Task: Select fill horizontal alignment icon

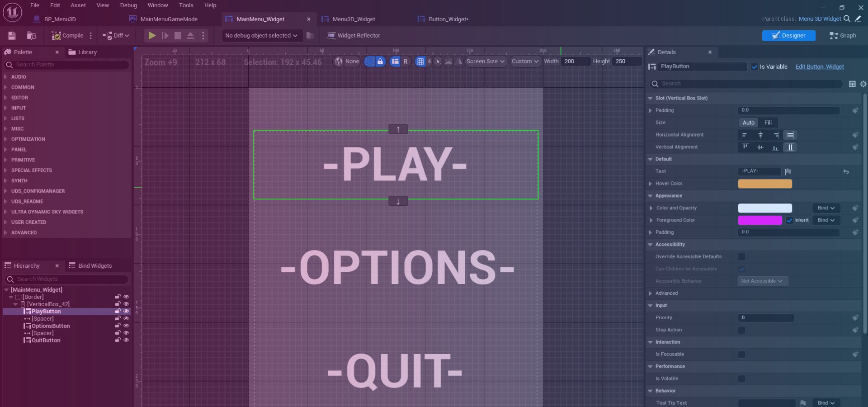Action: (x=790, y=135)
